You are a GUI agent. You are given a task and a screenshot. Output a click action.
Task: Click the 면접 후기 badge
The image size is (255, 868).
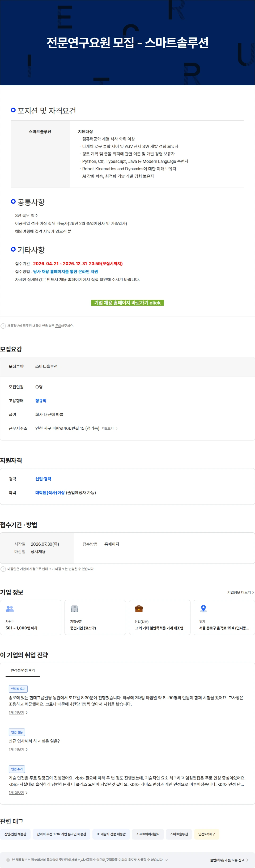tap(17, 769)
